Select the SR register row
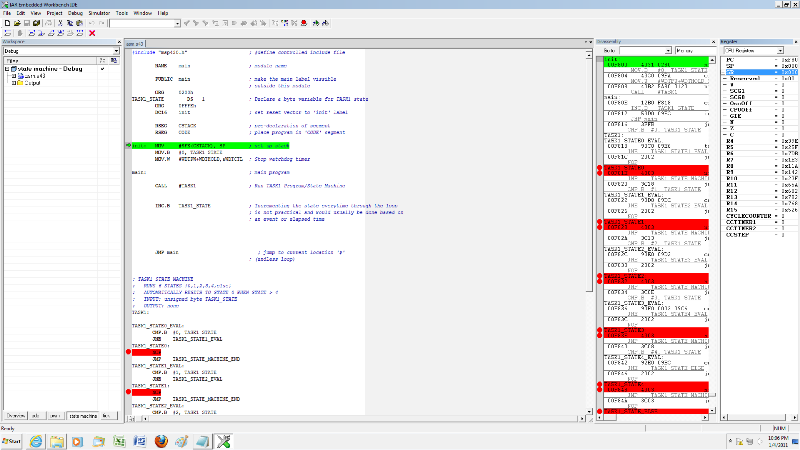800x450 pixels. [x=760, y=73]
